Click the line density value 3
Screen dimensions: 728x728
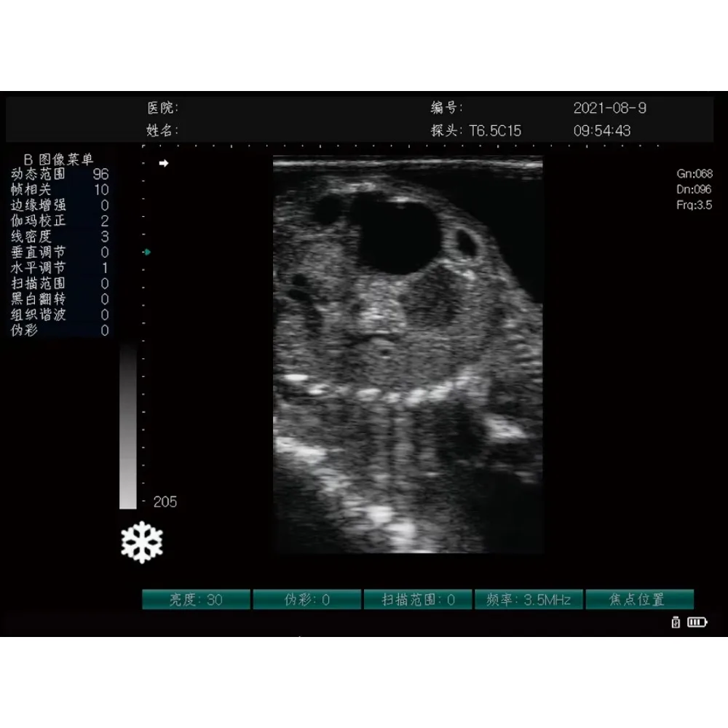pos(105,237)
